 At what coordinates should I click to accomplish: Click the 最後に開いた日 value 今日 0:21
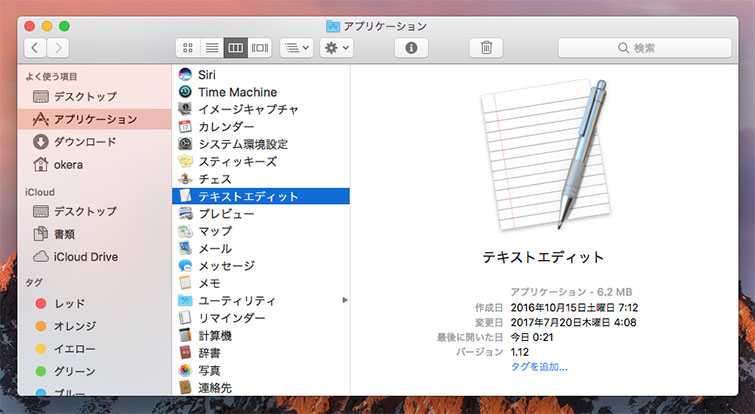point(532,337)
